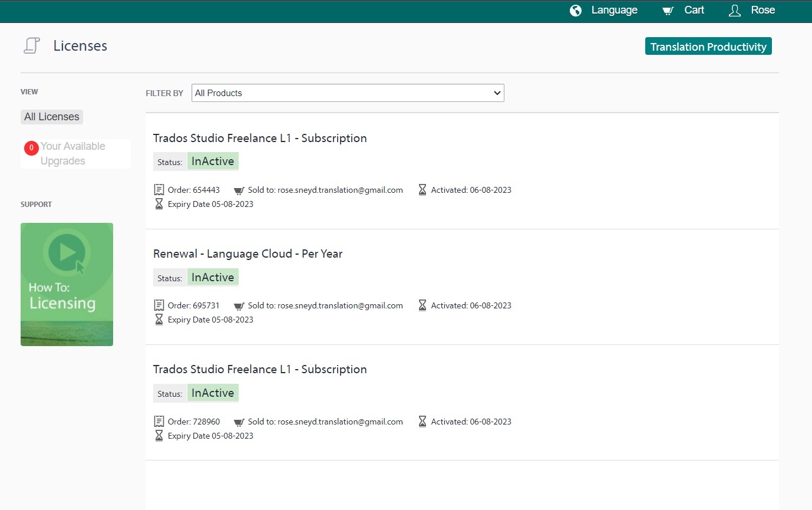The height and width of the screenshot is (510, 812).
Task: Click the Licenses page heading
Action: click(x=80, y=46)
